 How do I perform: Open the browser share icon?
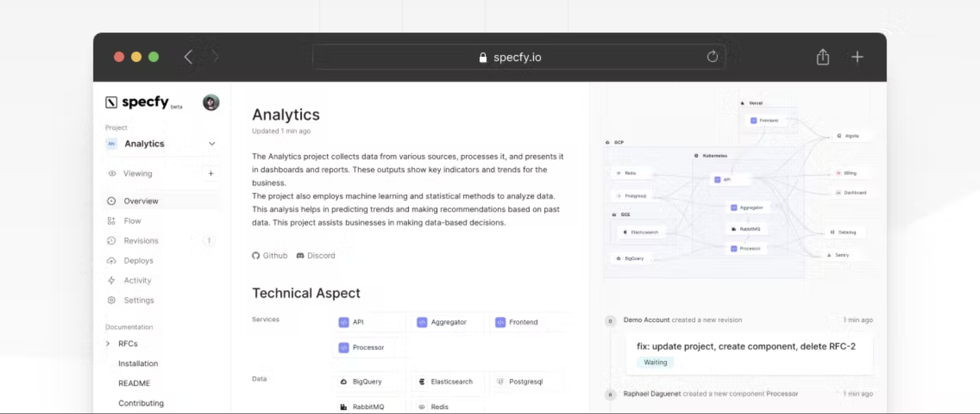823,57
